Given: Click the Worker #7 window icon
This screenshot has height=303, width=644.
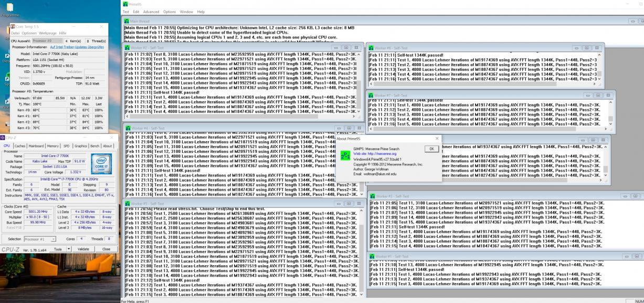Looking at the screenshot, I should 371,96.
